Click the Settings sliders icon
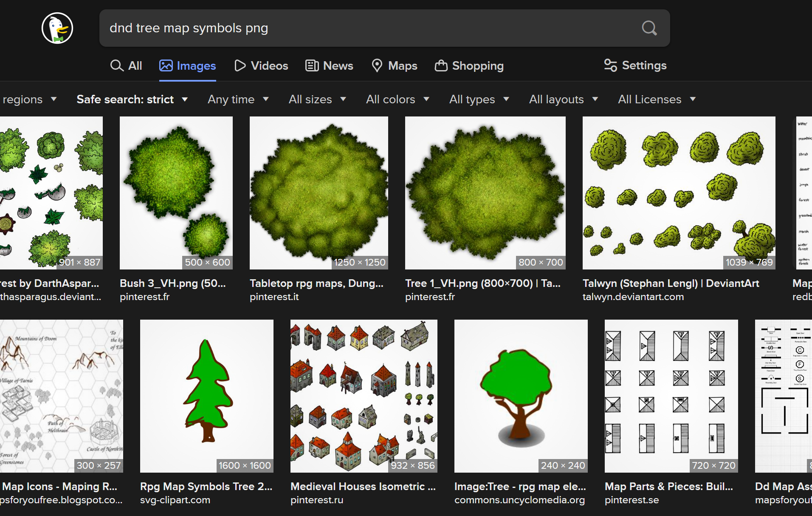812x516 pixels. point(611,65)
